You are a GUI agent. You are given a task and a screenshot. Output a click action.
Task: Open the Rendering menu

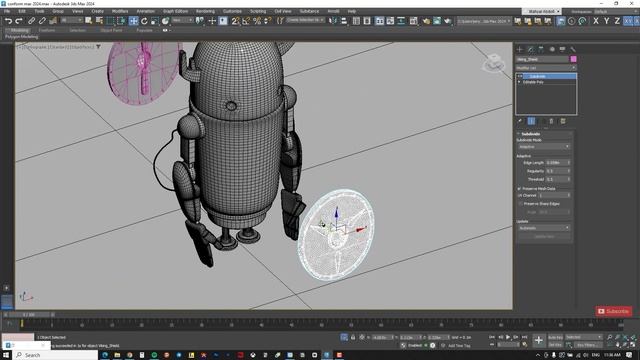pyautogui.click(x=205, y=11)
